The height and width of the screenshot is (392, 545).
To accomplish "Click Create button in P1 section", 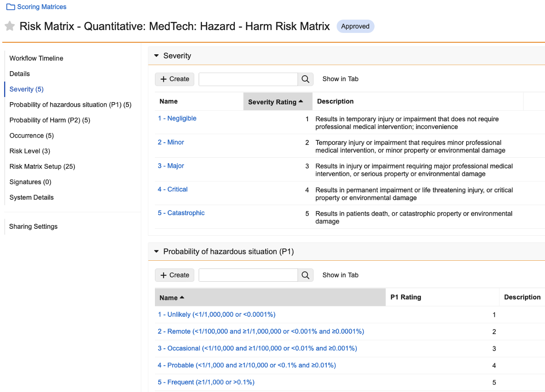I will click(175, 275).
